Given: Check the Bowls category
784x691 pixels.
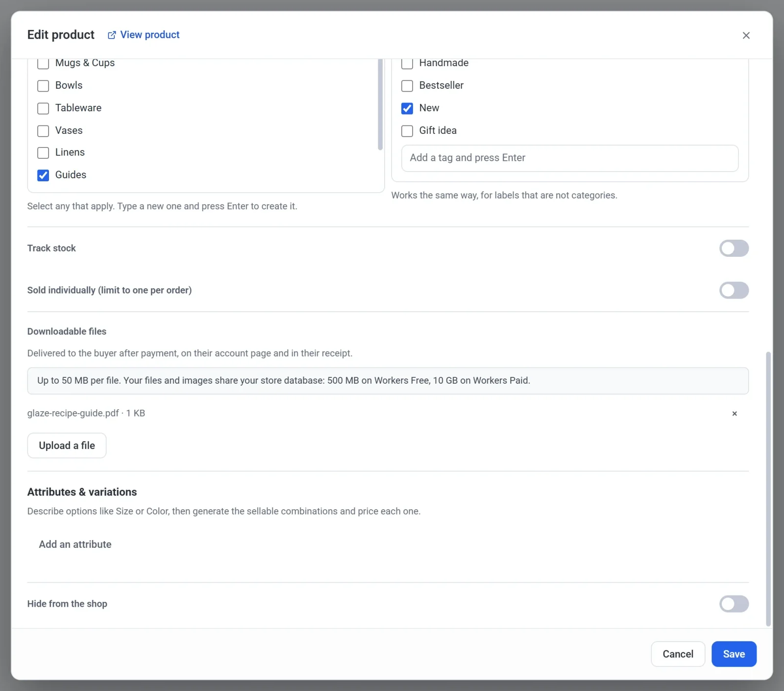Looking at the screenshot, I should (x=43, y=86).
